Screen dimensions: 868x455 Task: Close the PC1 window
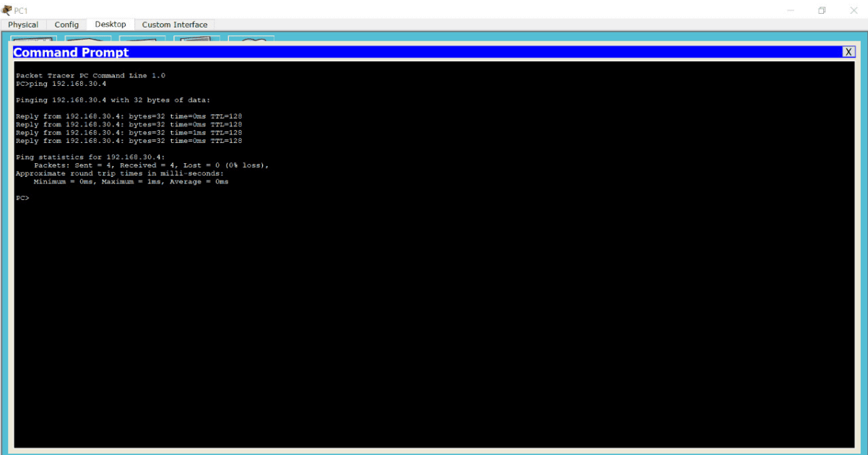[853, 10]
